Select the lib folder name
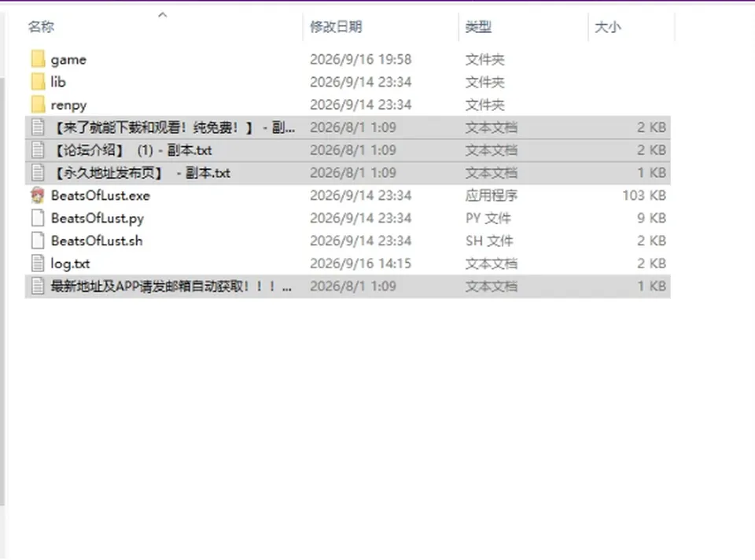 (x=58, y=82)
